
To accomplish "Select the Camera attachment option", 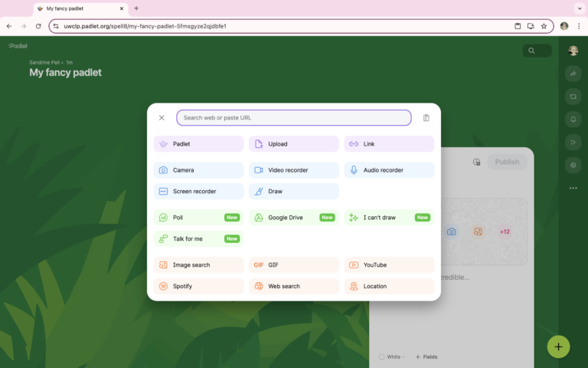I will pyautogui.click(x=198, y=170).
